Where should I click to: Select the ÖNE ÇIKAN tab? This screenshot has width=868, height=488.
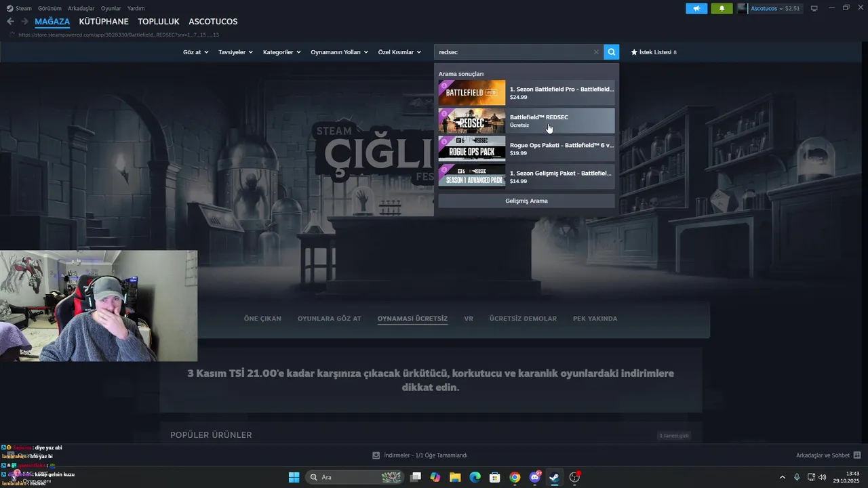[x=262, y=319]
